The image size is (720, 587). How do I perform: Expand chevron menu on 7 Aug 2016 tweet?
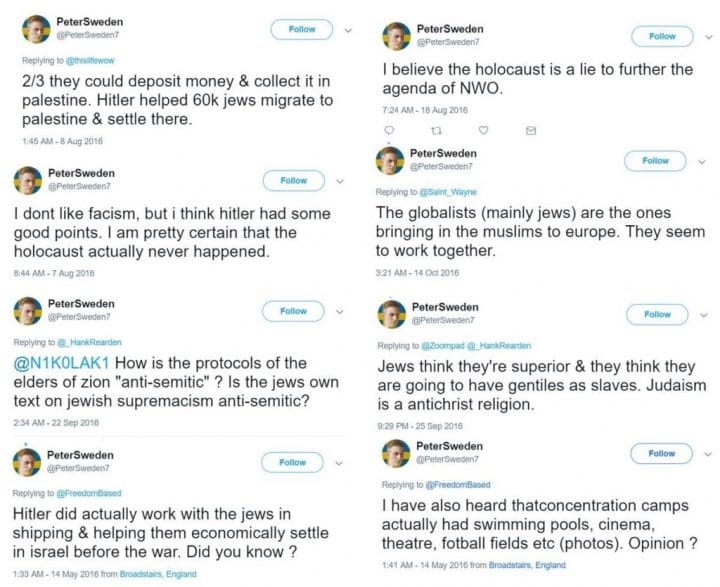pos(340,181)
